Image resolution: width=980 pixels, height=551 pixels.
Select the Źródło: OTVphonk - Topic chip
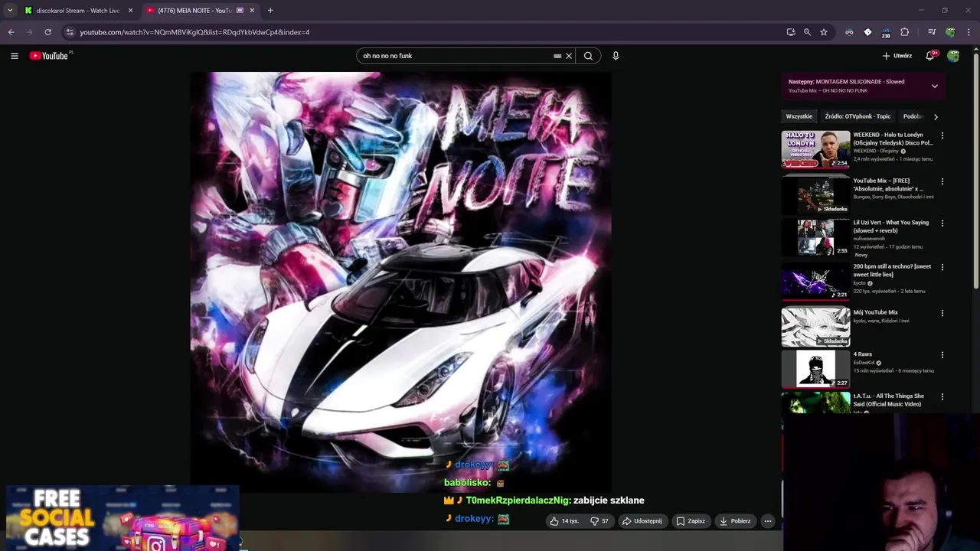click(857, 116)
